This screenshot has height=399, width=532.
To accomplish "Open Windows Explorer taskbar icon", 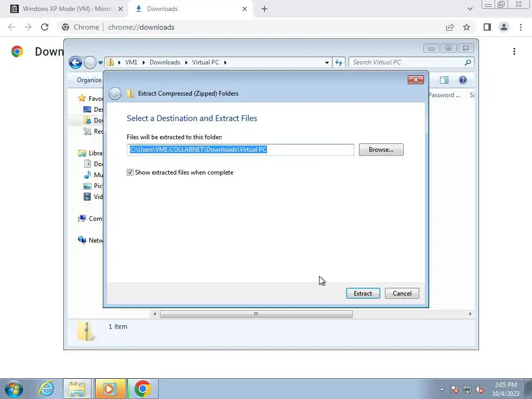I will click(77, 389).
